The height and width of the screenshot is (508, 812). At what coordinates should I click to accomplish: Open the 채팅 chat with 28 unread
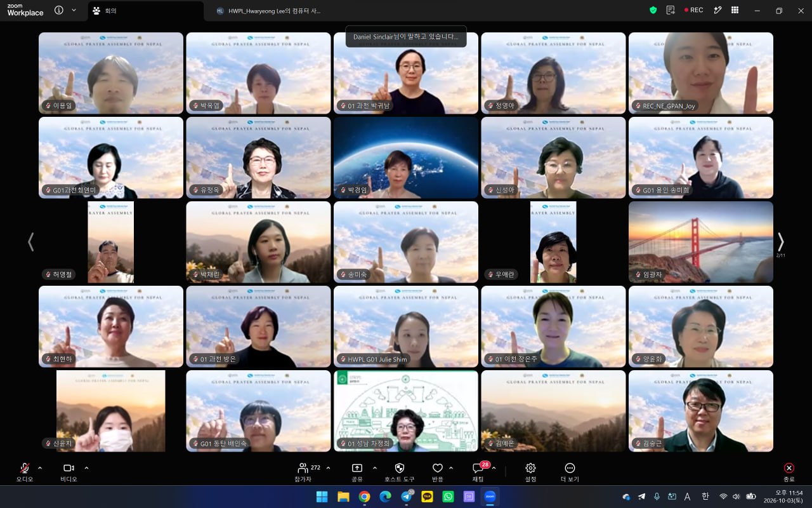pyautogui.click(x=478, y=472)
